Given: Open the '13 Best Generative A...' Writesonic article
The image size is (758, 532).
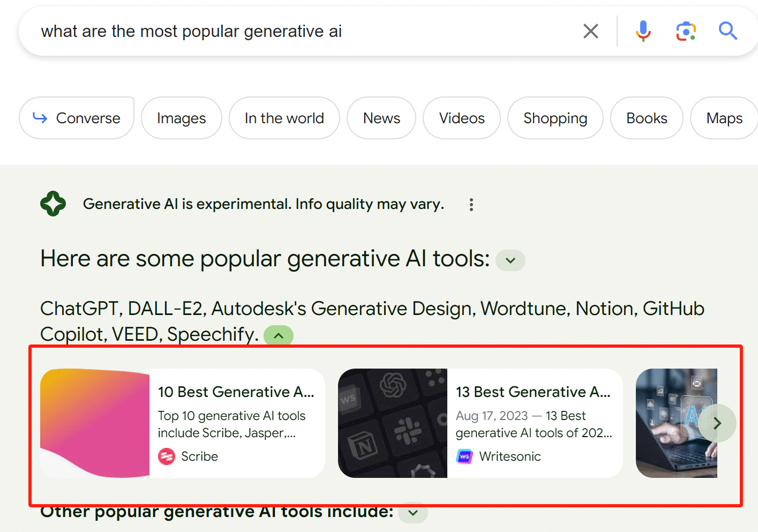Looking at the screenshot, I should point(533,392).
